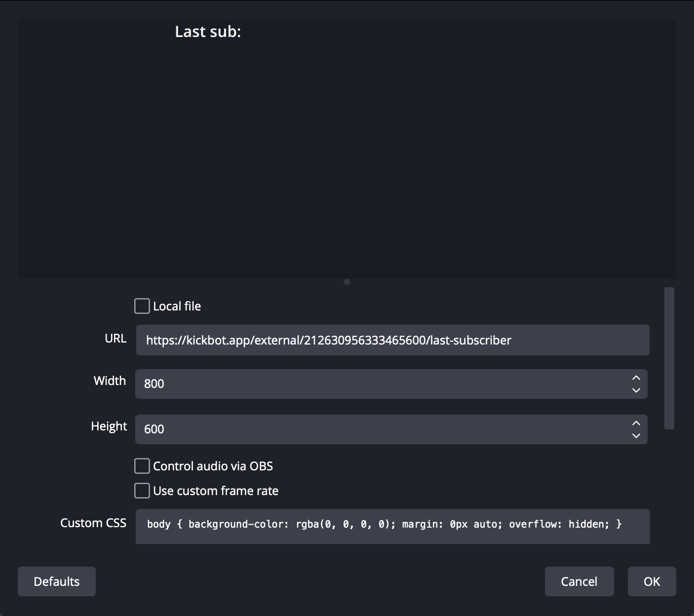The width and height of the screenshot is (694, 616).
Task: Increase Height using the up arrow
Action: click(636, 423)
